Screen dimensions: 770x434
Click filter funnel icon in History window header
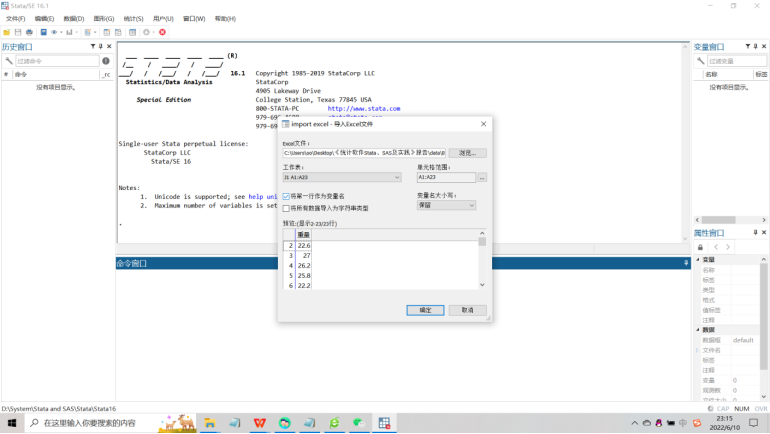[93, 46]
